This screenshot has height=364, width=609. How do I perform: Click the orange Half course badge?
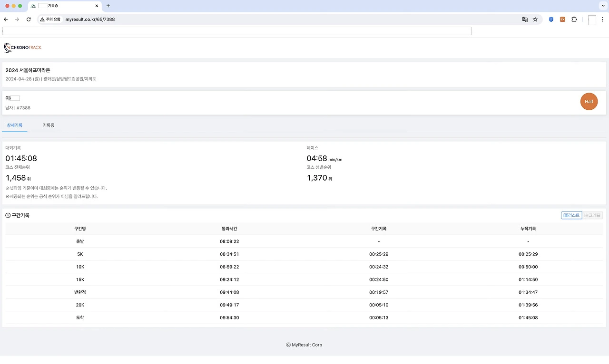coord(589,102)
